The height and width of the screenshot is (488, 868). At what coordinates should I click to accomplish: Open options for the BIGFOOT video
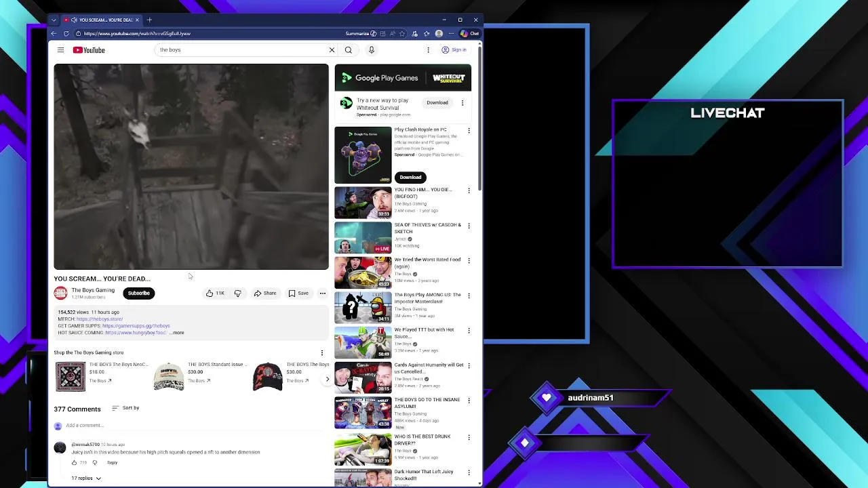pyautogui.click(x=469, y=190)
